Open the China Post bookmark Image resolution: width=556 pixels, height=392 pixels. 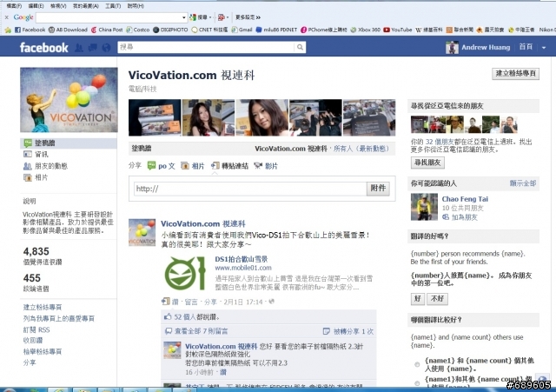[x=107, y=30]
